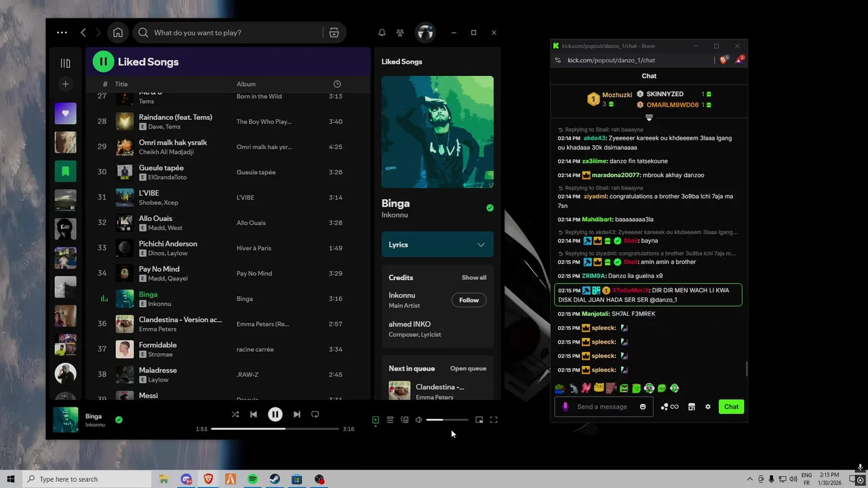Toggle repeat mode in the player bar
The image size is (868, 488).
pyautogui.click(x=315, y=414)
